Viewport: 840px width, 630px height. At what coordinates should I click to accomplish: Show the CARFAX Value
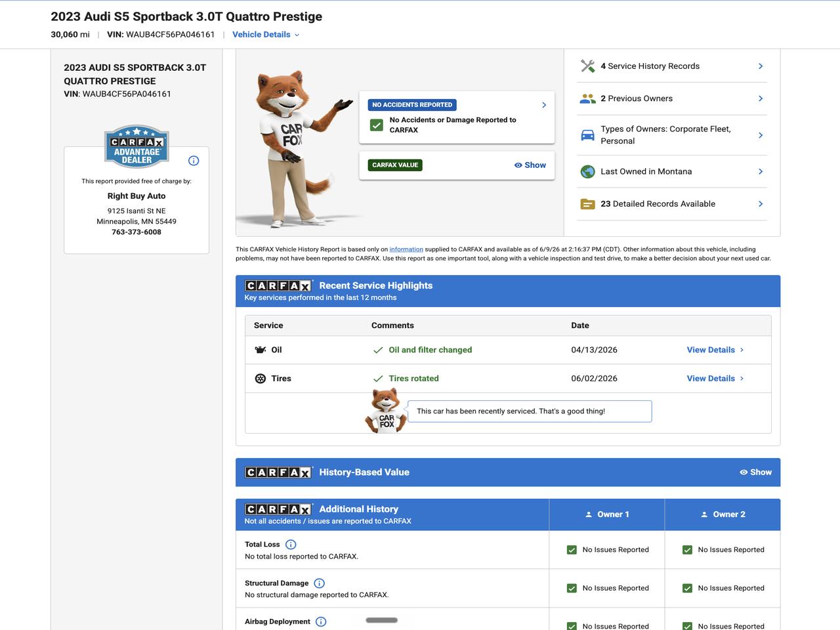pos(530,165)
